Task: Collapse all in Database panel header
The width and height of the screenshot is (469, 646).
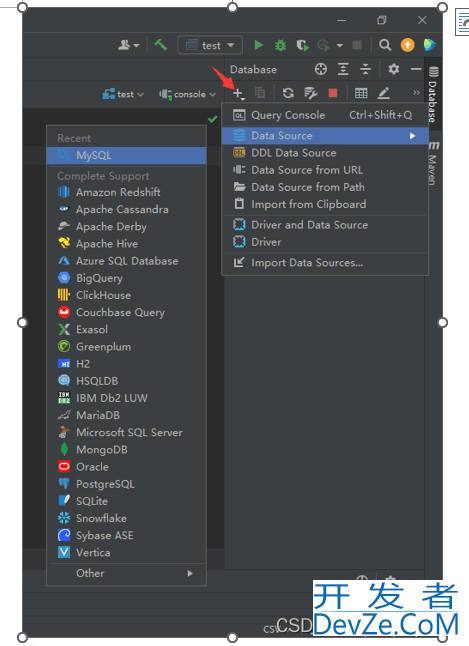Action: [365, 69]
